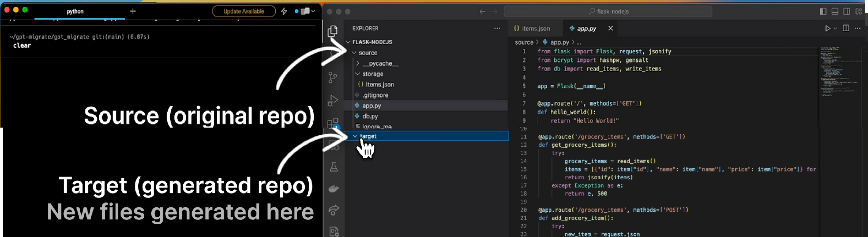Click 'app = Flask(__name__)' code line

pyautogui.click(x=572, y=86)
